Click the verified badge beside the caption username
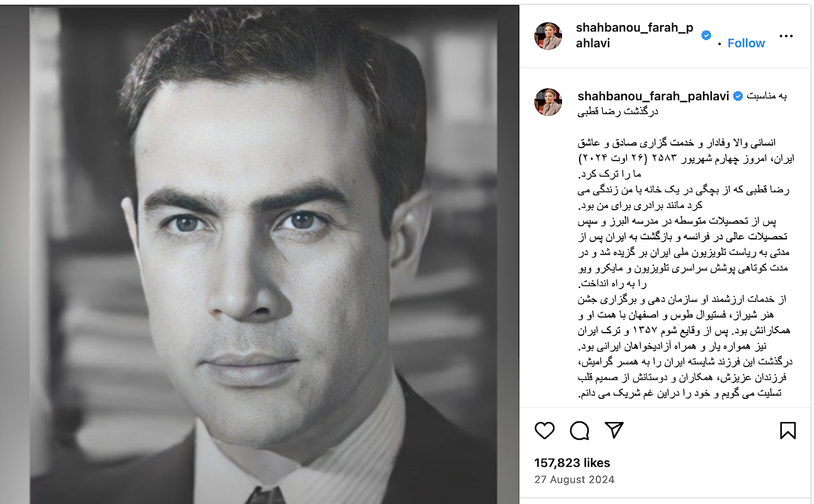This screenshot has width=814, height=504. click(738, 96)
